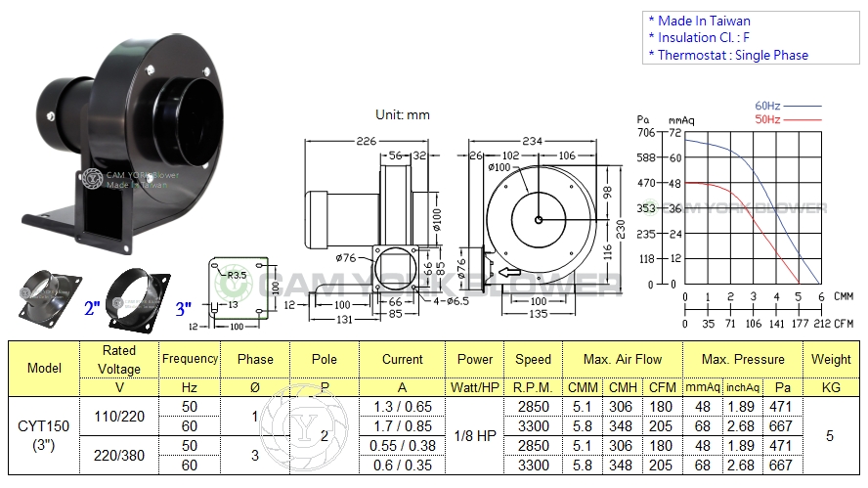Image resolution: width=868 pixels, height=488 pixels.
Task: Click the blue 60Hz legend line
Action: pos(803,106)
